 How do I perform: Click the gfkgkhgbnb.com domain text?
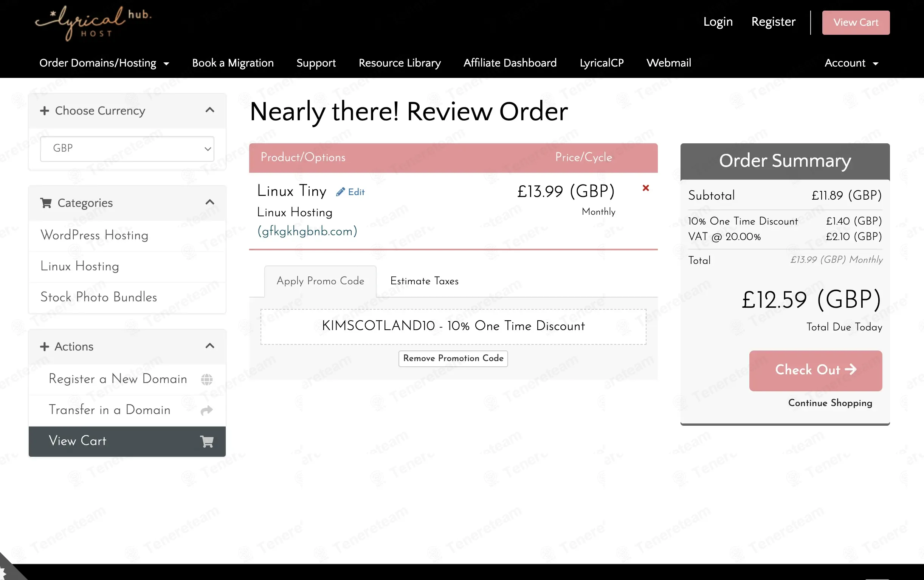pyautogui.click(x=307, y=231)
